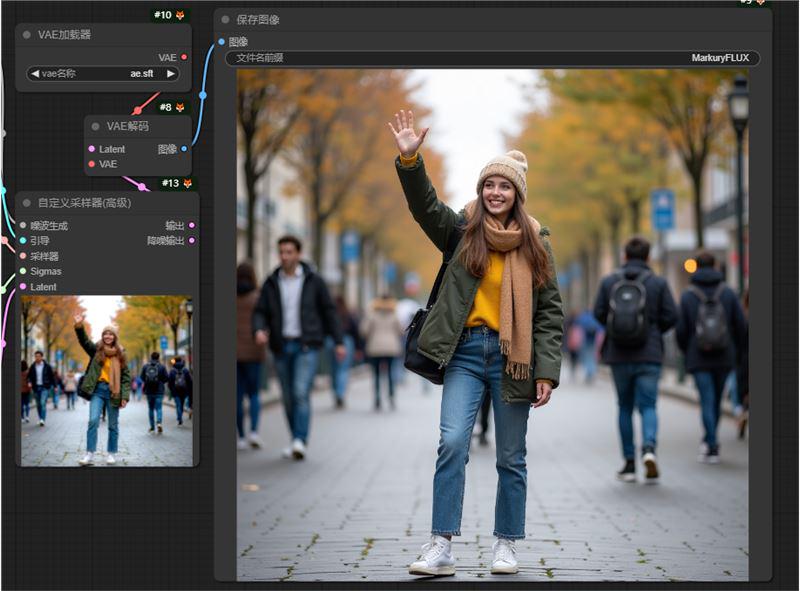Click the fox icon on the #10 badge

[181, 15]
